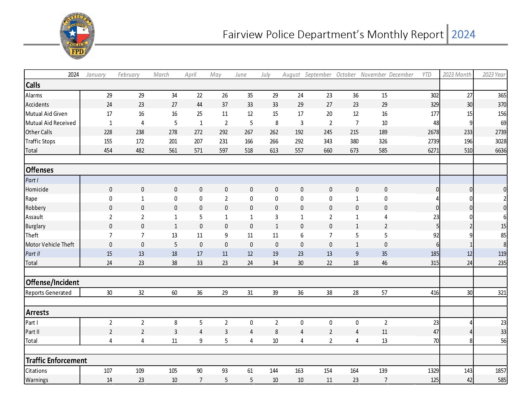Click the blue 2024 year in the title
This screenshot has width=532, height=411.
click(x=463, y=34)
